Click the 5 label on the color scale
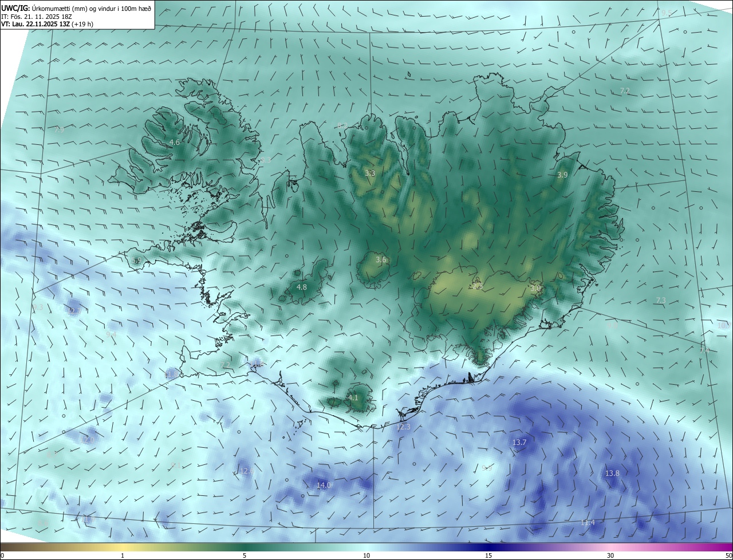 tap(245, 556)
